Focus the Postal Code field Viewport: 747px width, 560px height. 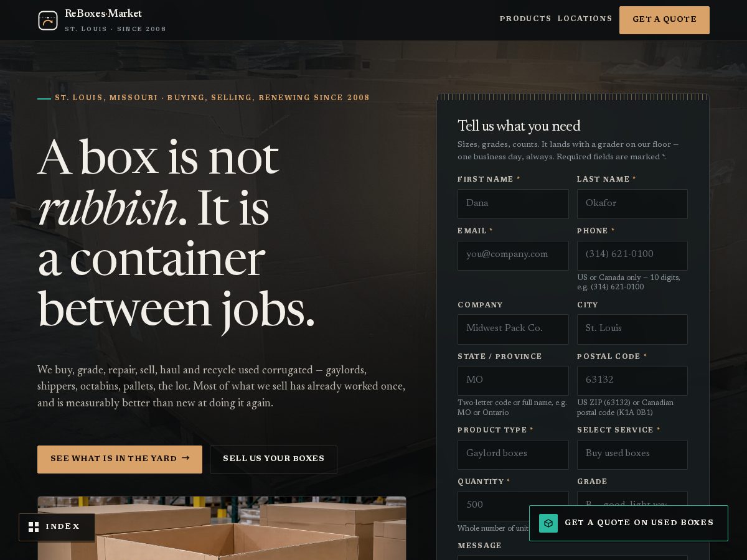[632, 381]
